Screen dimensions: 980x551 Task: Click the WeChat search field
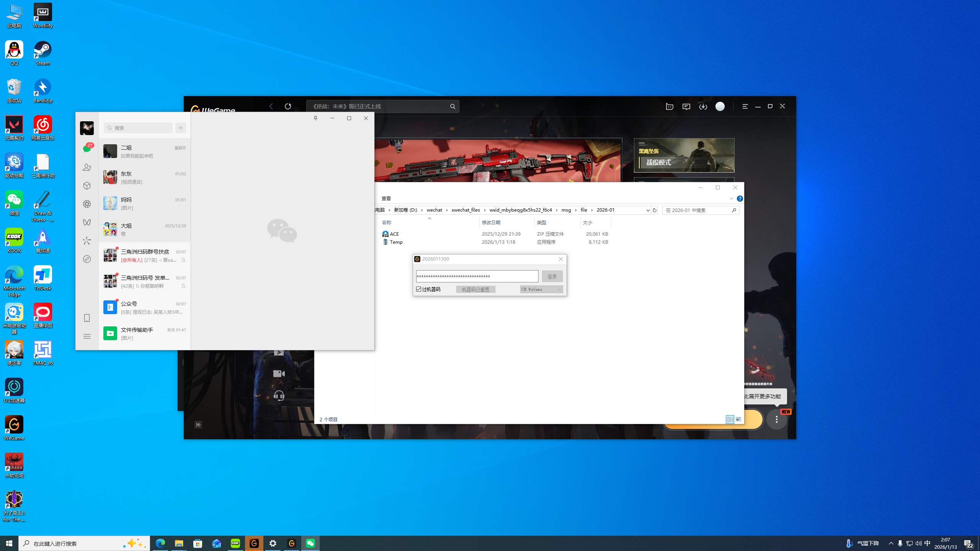click(139, 128)
